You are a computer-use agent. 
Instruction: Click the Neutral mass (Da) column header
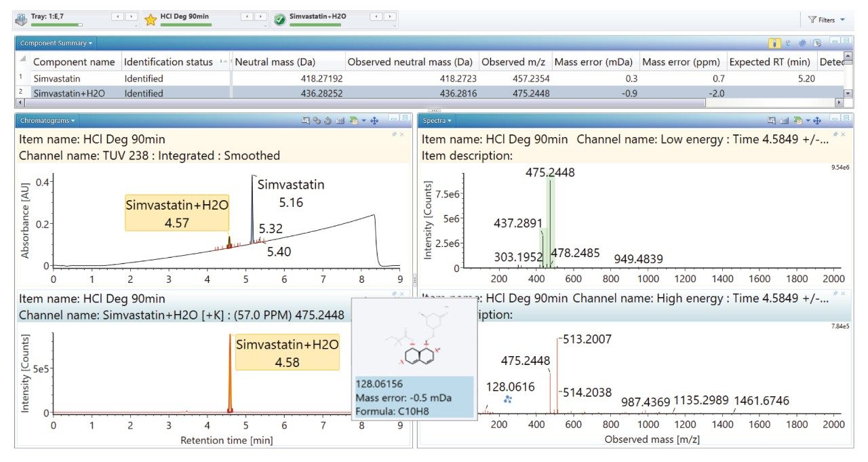click(x=288, y=62)
